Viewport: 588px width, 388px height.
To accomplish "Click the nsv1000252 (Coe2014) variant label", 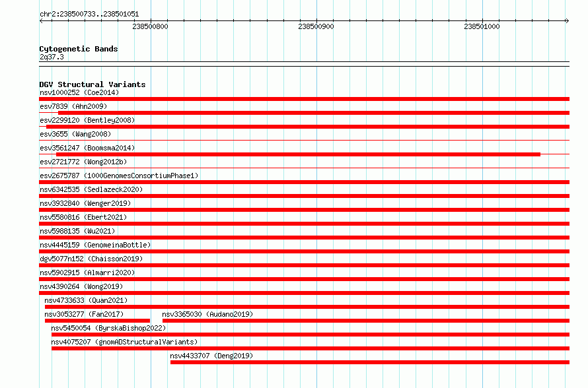I will [79, 92].
